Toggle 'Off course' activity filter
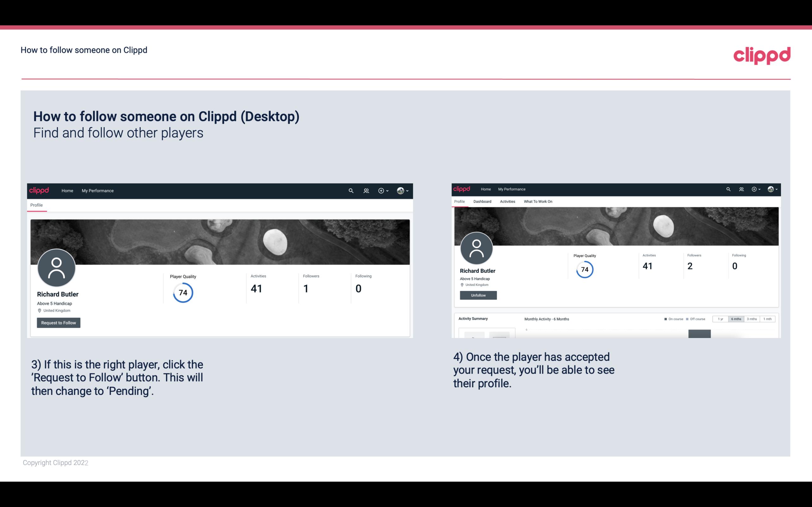Screen dimensions: 812x507 696,319
